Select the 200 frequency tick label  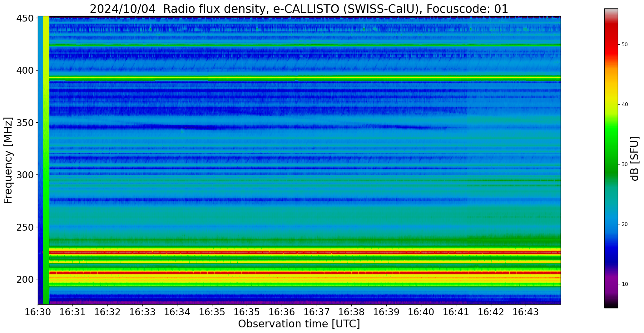tap(25, 279)
